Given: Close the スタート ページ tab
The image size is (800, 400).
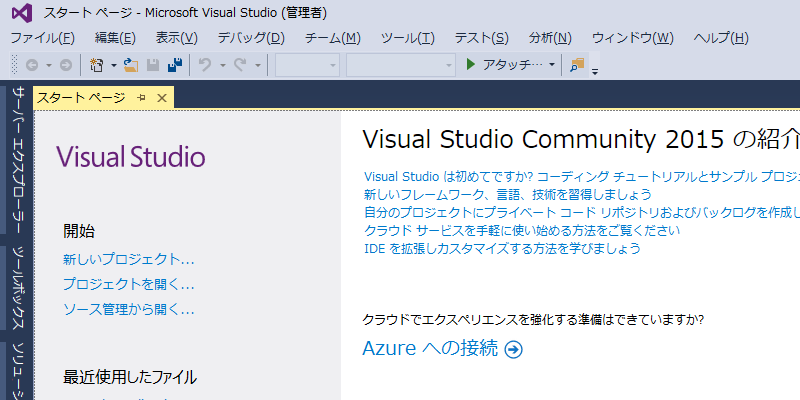Looking at the screenshot, I should pyautogui.click(x=162, y=98).
